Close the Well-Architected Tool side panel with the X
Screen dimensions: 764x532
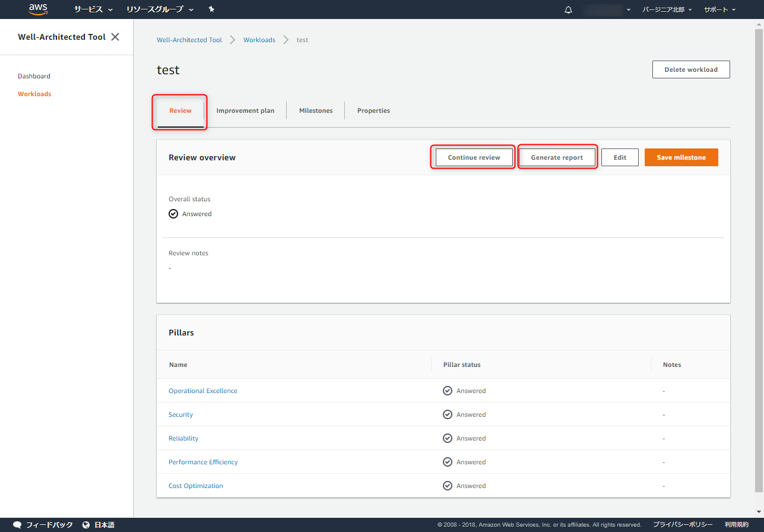(115, 36)
